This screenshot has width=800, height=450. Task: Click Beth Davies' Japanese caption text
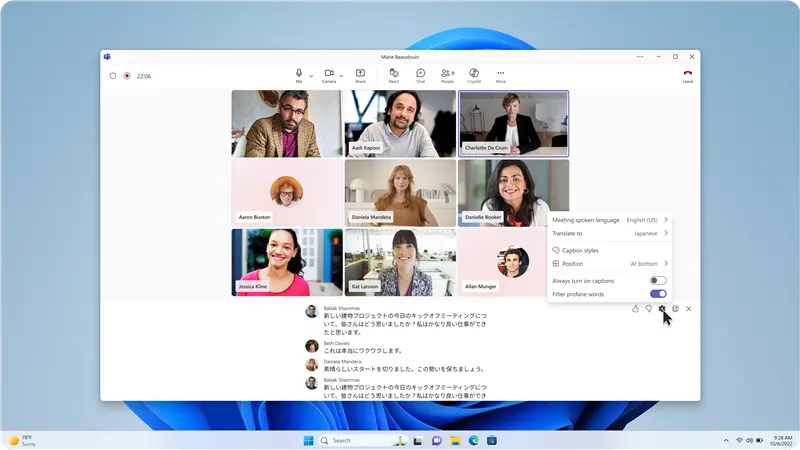(363, 351)
